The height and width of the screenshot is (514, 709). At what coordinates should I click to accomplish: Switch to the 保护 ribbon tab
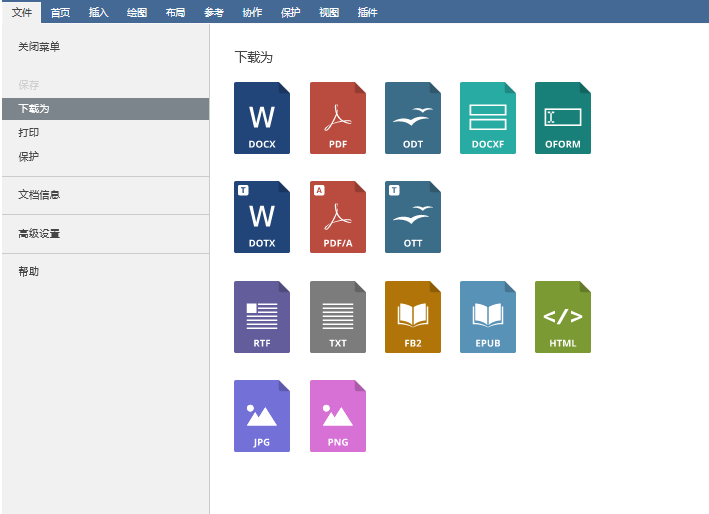[x=291, y=12]
